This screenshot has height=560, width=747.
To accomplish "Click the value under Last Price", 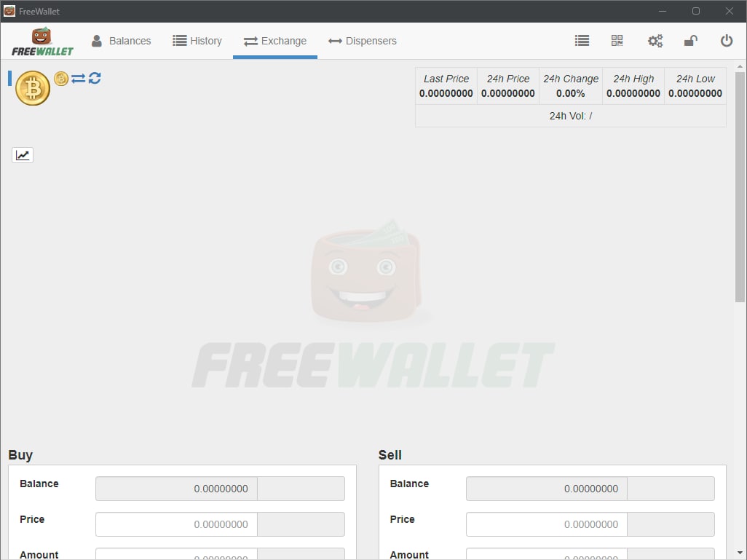I will pos(446,93).
